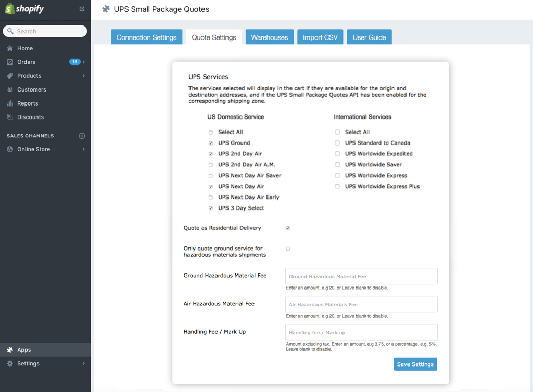Enable UPS Worldwide Expedited service
Viewport: 533px width, 392px height.
[x=337, y=154]
